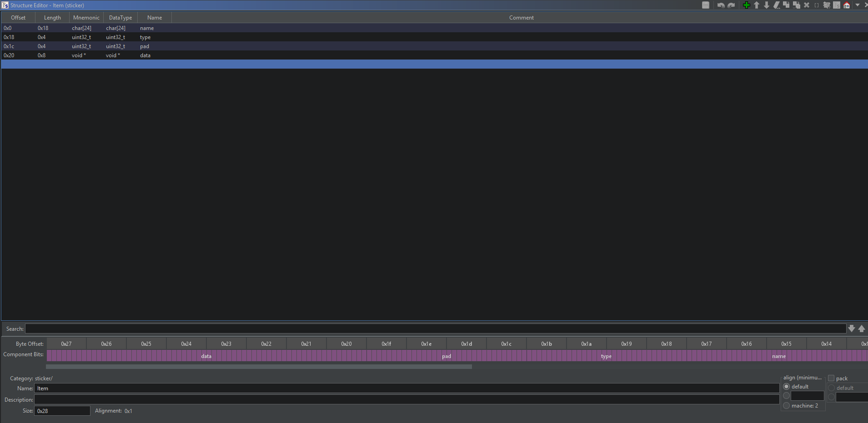The height and width of the screenshot is (423, 868).
Task: Show in Data Type Manager house icon
Action: point(847,5)
